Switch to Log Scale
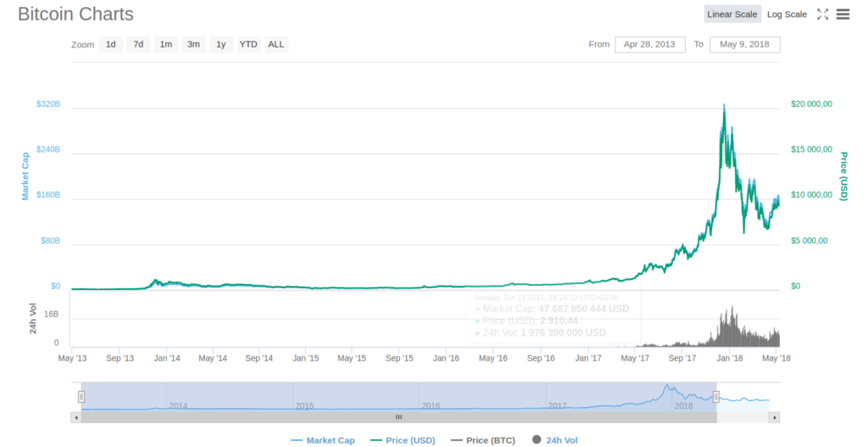 [787, 14]
